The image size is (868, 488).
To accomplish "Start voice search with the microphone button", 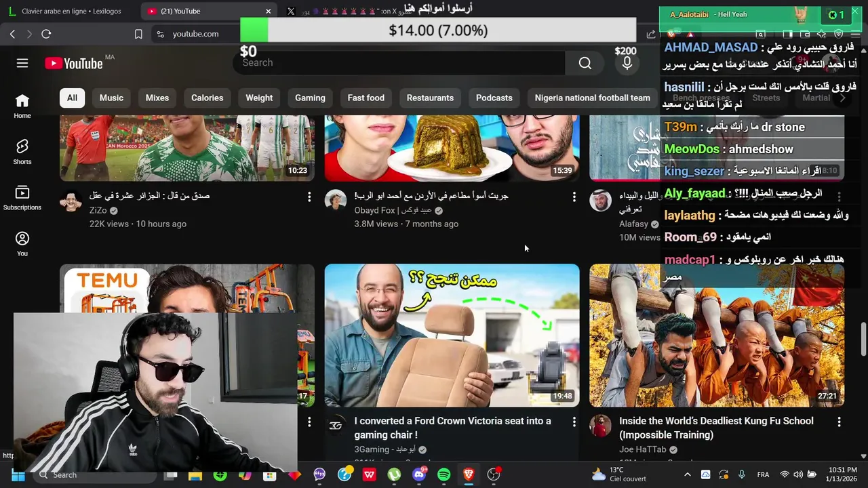I will point(627,63).
